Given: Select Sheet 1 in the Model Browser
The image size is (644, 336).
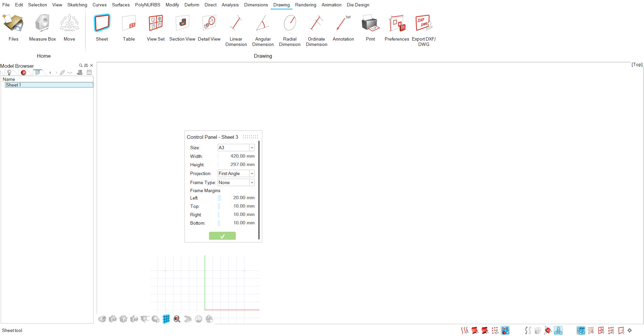Looking at the screenshot, I should pos(13,85).
